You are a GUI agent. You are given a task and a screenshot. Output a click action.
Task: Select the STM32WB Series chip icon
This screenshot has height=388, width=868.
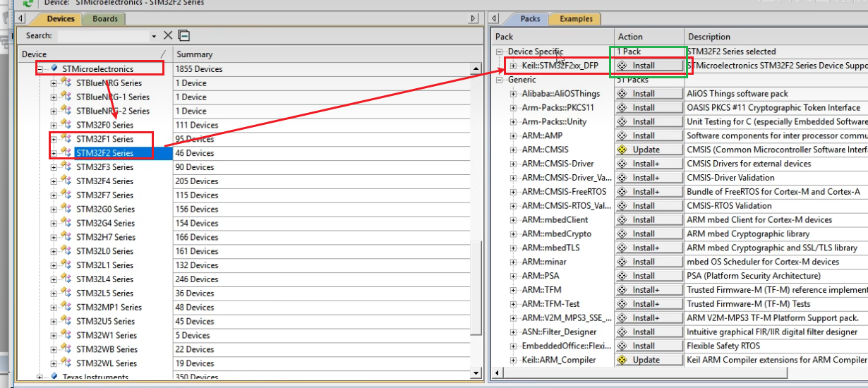66,348
